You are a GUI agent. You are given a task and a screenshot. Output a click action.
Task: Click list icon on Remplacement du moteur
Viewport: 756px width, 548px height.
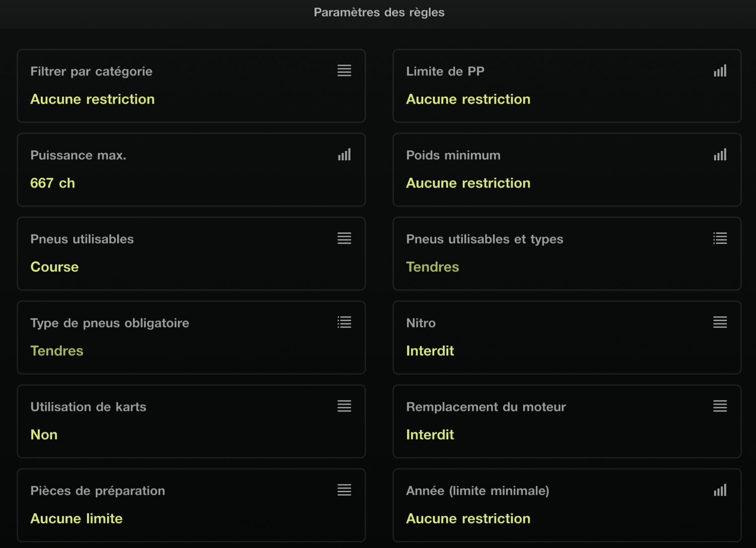[x=720, y=406]
